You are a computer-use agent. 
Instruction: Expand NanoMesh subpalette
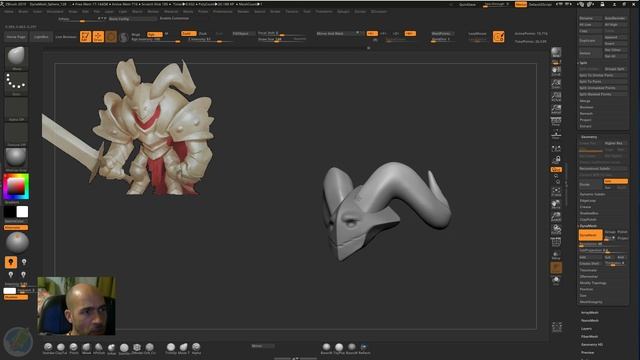click(x=590, y=320)
